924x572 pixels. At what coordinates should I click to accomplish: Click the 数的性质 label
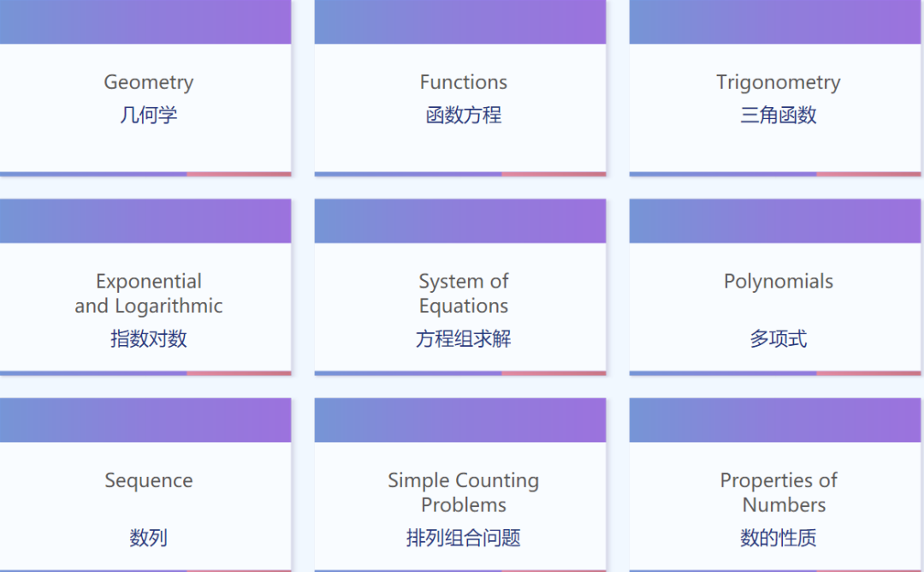(777, 538)
